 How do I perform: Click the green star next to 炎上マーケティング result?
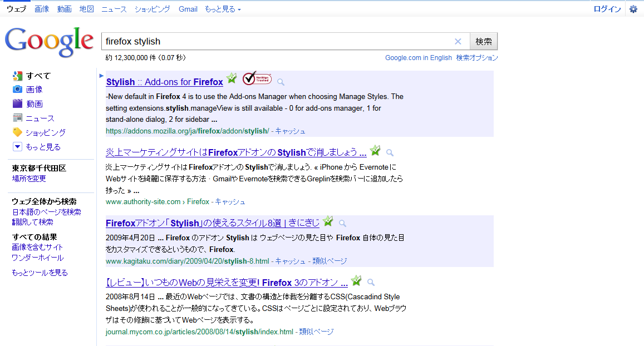375,151
